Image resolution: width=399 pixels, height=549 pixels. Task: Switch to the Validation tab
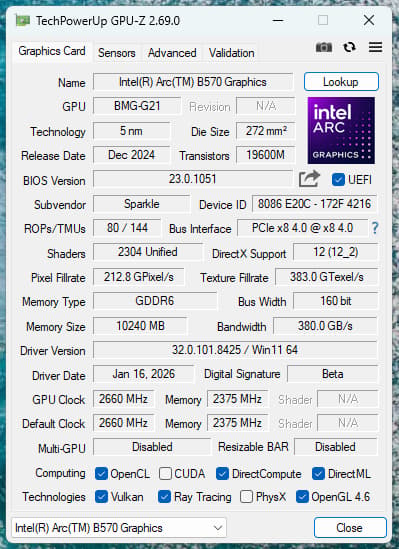click(231, 53)
